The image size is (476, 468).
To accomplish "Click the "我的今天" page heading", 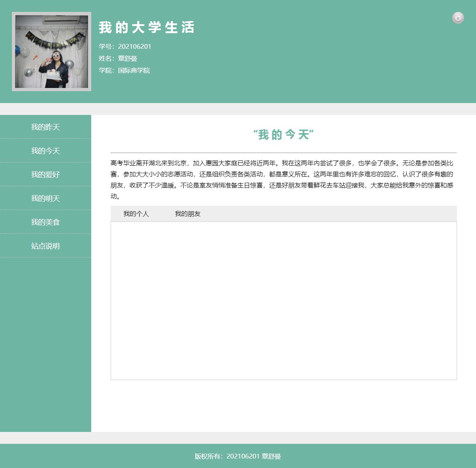I will coord(284,135).
